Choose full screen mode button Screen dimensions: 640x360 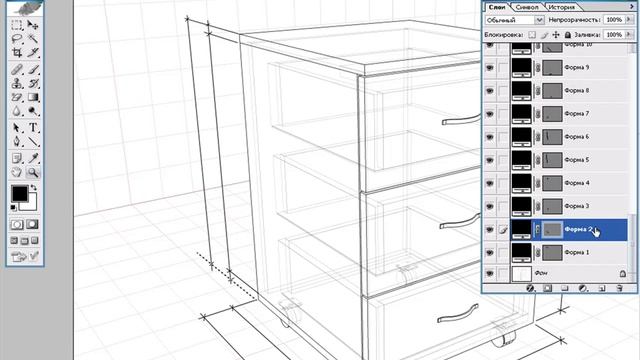(35, 240)
